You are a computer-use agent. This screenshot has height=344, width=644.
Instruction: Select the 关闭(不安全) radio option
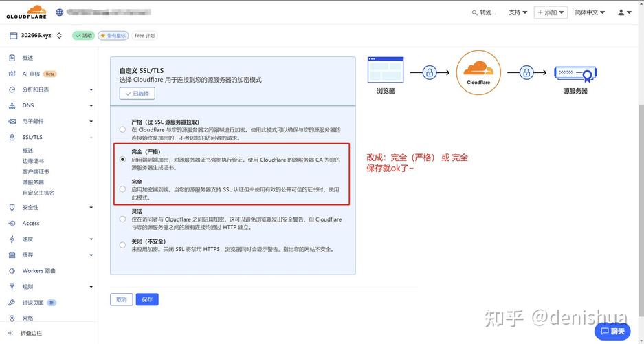[x=122, y=245]
